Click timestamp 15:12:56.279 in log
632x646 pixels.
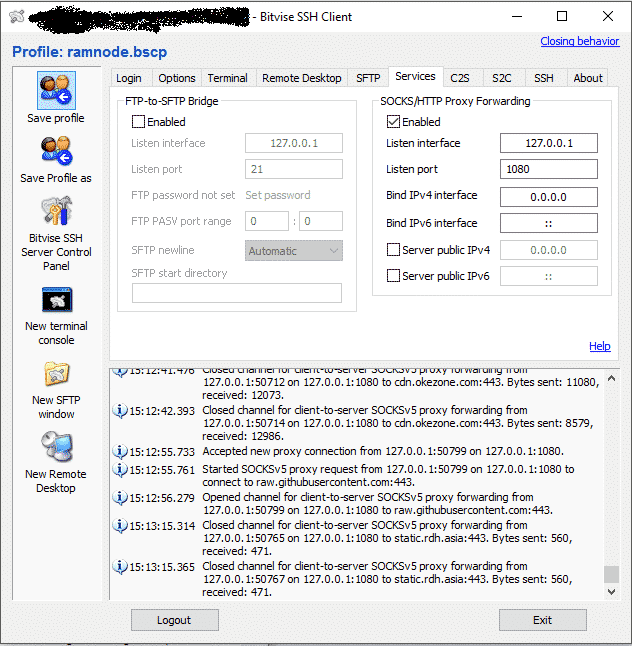162,498
